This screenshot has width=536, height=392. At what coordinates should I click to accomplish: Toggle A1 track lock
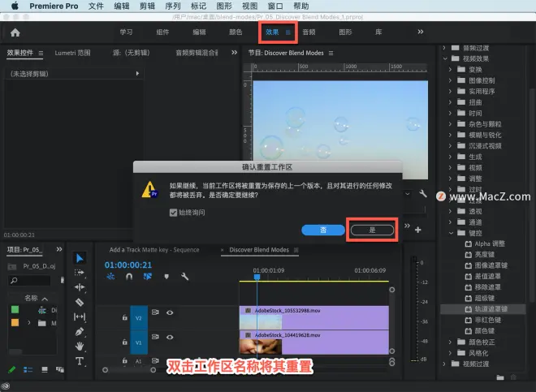click(x=125, y=360)
